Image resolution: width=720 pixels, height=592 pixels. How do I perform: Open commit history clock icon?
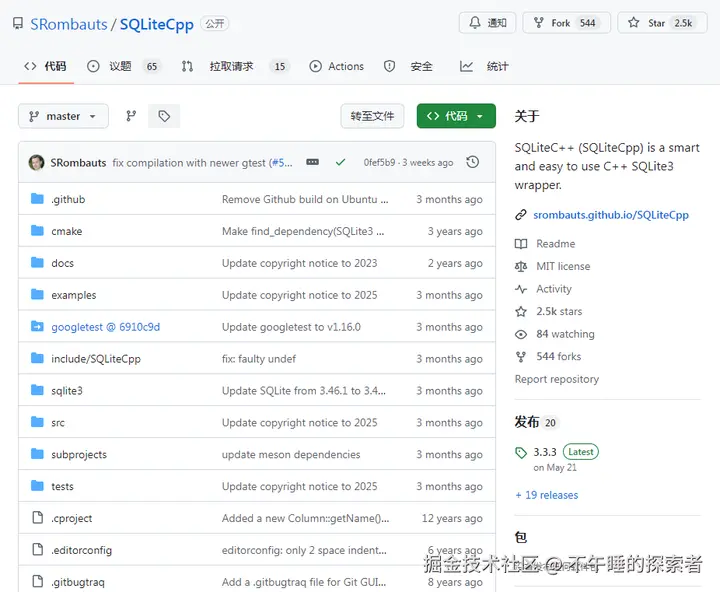pos(472,162)
